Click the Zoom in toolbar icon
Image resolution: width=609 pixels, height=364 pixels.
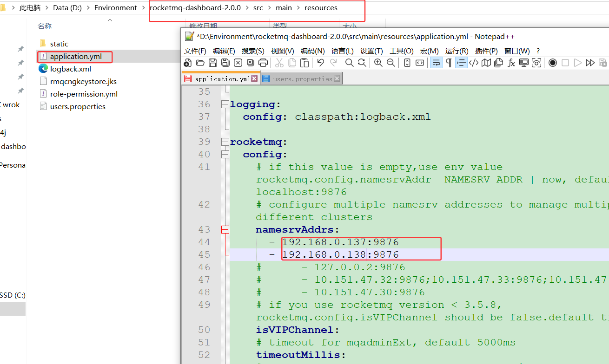378,63
